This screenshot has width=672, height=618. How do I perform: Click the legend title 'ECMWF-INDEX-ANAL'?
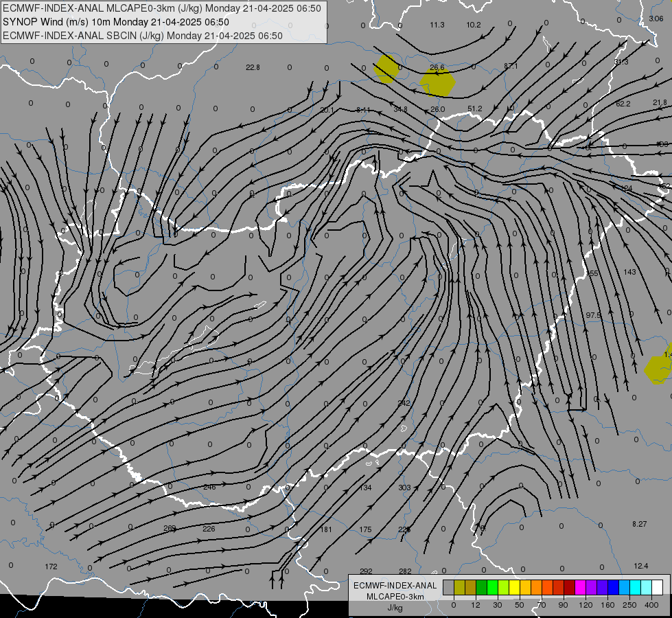coord(395,586)
